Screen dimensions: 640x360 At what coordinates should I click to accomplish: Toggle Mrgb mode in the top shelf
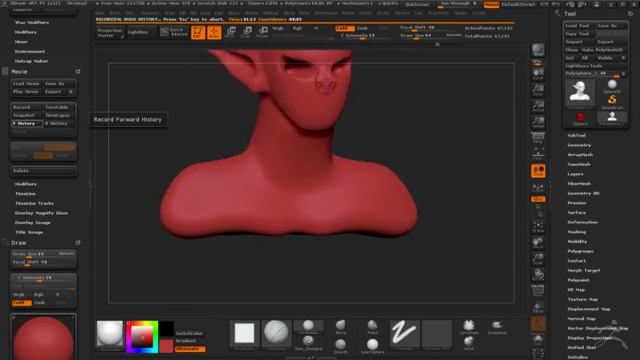click(278, 28)
